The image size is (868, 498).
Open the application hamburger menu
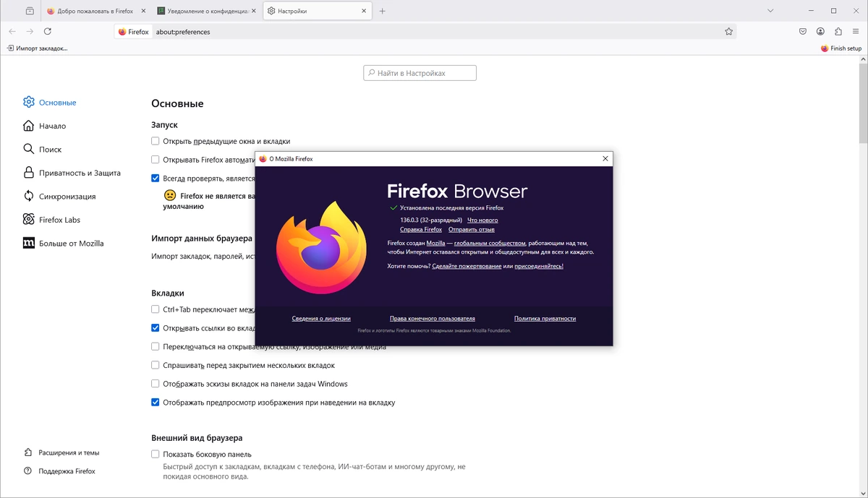coord(856,32)
